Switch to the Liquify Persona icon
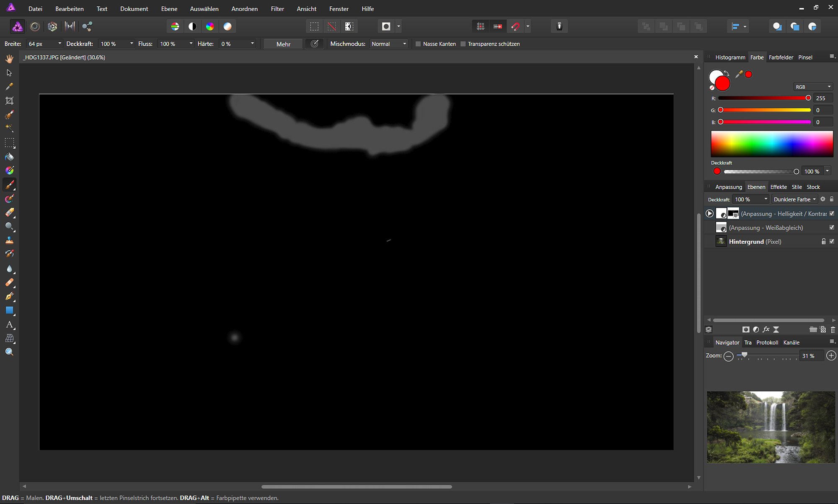Image resolution: width=838 pixels, height=504 pixels. [x=35, y=26]
